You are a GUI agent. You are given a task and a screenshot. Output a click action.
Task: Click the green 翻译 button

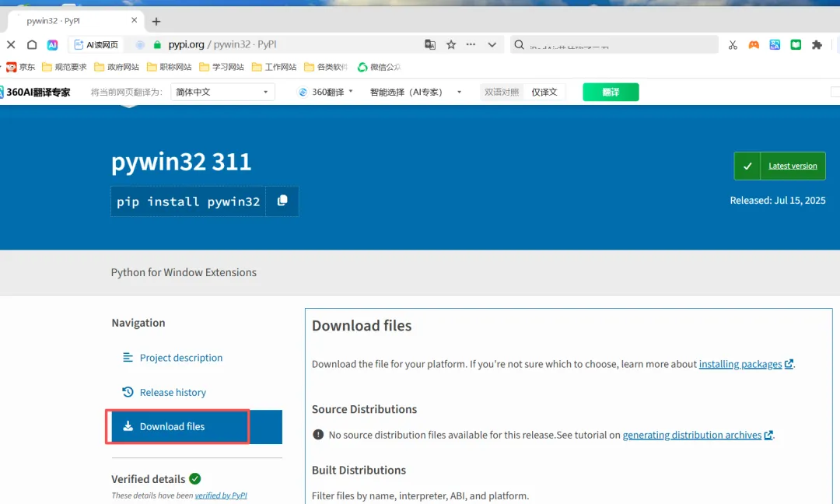pos(611,92)
